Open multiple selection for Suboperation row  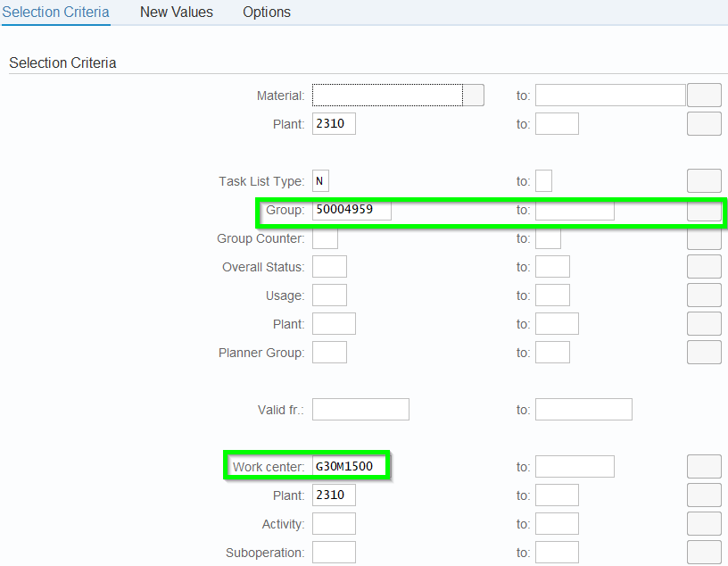pos(704,553)
